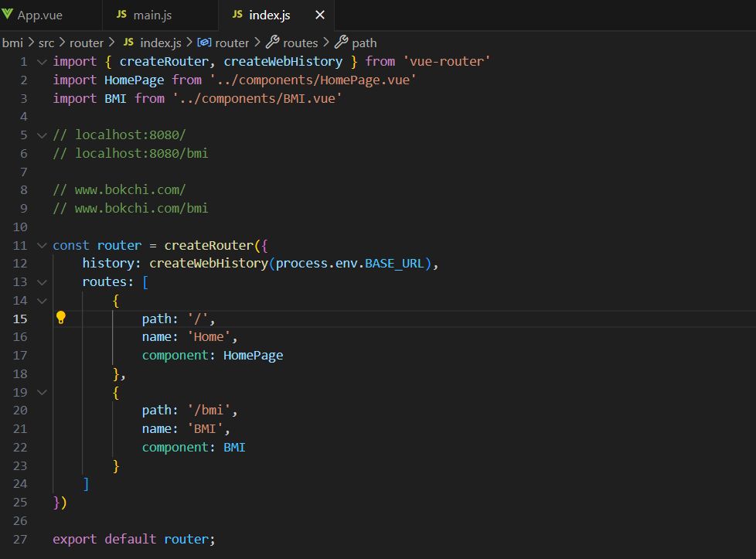Click the '/bmi' path string
Image resolution: width=756 pixels, height=559 pixels.
209,410
